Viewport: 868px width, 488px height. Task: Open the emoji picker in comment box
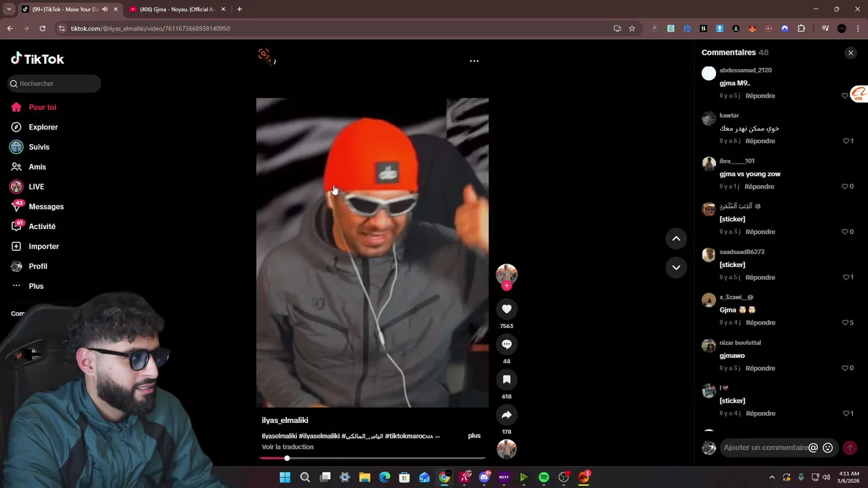[x=827, y=447]
